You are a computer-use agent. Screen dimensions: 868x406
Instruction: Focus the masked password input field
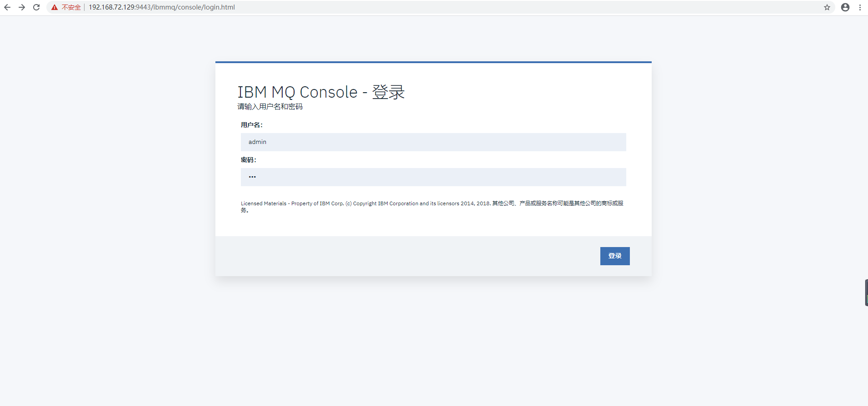coord(433,177)
